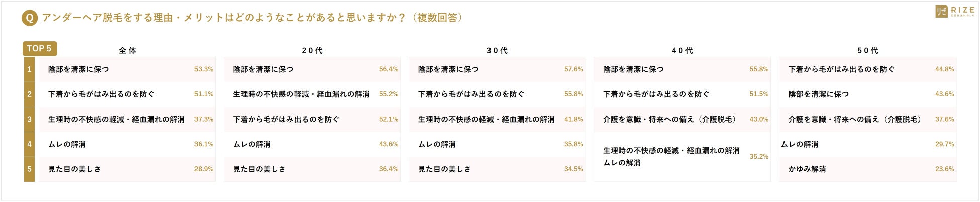Viewport: 980px width, 202px height.
Task: Switch to the 20代 column header
Action: (312, 51)
